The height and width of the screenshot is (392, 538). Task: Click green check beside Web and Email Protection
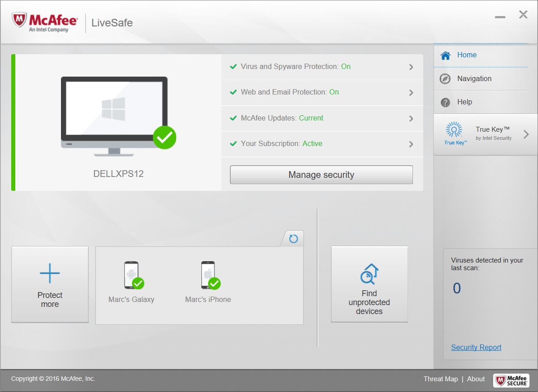pyautogui.click(x=233, y=92)
